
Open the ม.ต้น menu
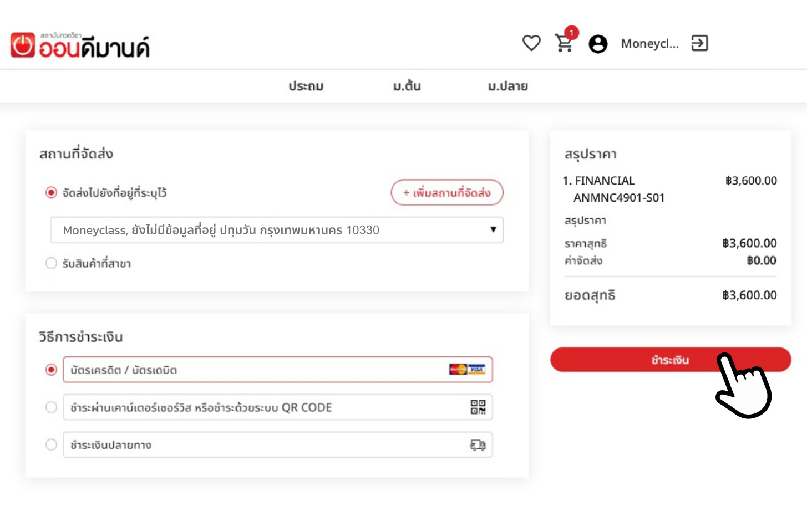tap(407, 86)
